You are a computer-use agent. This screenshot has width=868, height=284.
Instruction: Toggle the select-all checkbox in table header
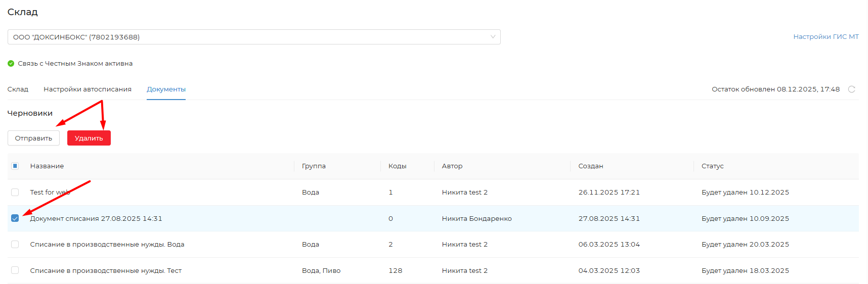point(15,166)
